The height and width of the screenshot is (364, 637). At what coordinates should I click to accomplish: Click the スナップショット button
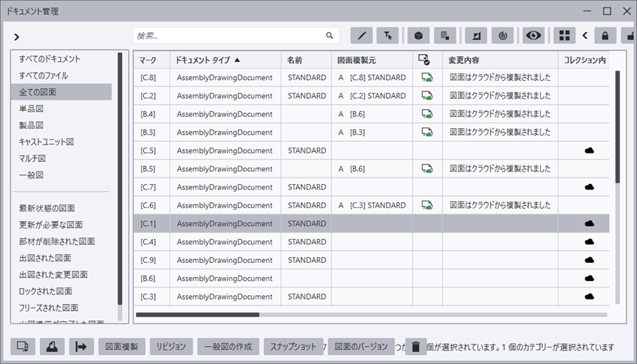(293, 346)
